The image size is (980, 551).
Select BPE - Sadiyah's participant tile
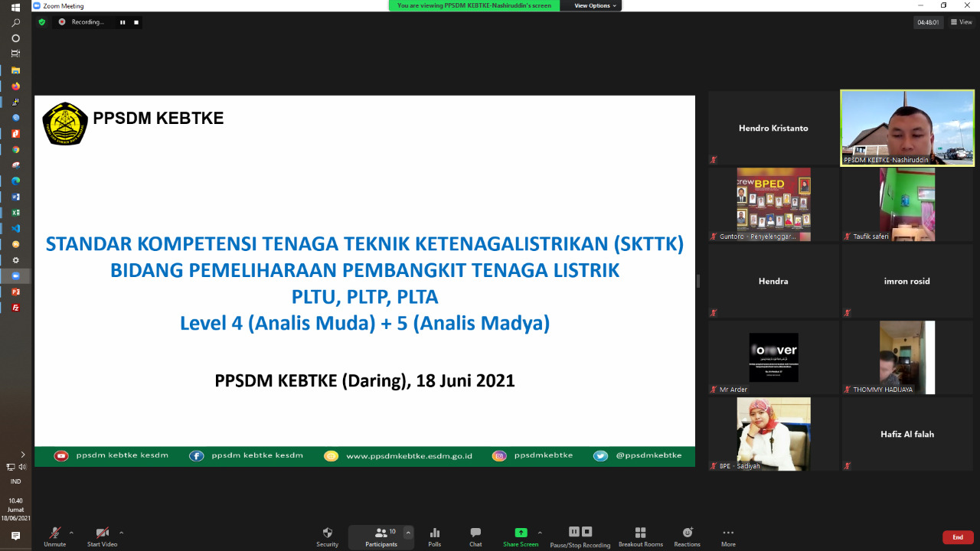[773, 434]
